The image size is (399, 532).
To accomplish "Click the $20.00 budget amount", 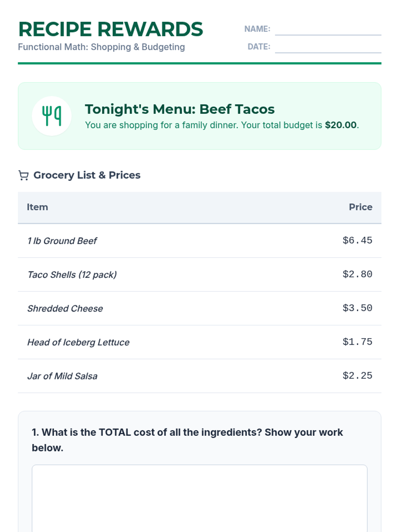I will (x=340, y=125).
